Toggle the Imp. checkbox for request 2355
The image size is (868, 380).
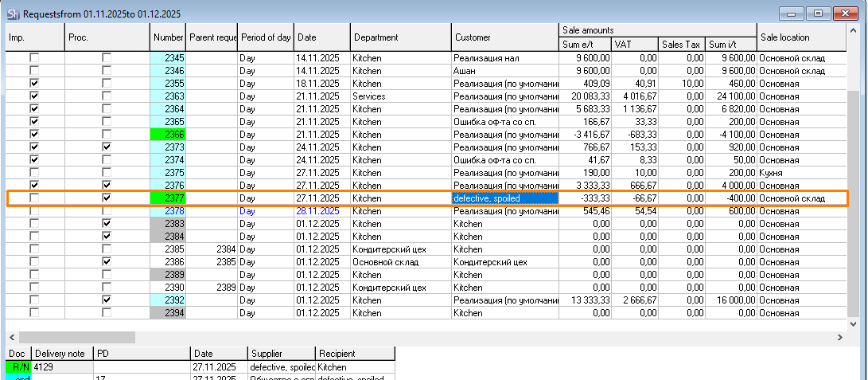[x=34, y=84]
